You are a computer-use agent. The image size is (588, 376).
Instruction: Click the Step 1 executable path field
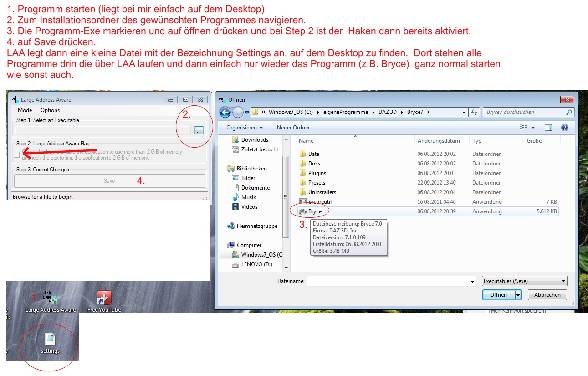pyautogui.click(x=103, y=130)
